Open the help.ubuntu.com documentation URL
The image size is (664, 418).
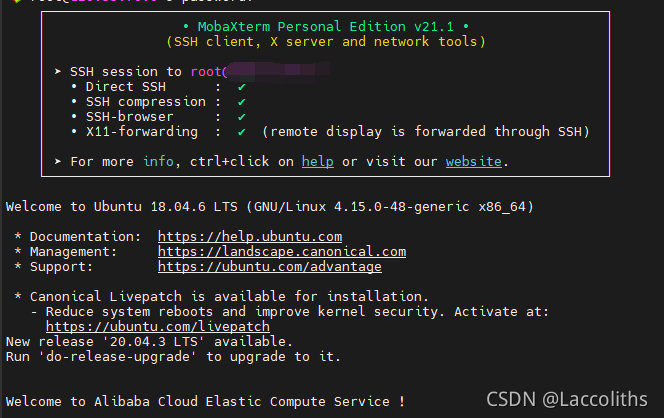coord(250,236)
